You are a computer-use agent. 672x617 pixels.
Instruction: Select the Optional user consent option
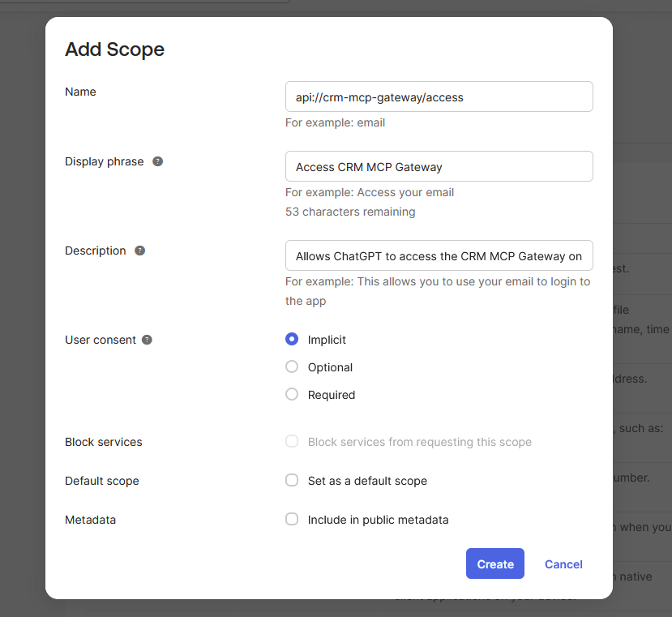pos(292,366)
